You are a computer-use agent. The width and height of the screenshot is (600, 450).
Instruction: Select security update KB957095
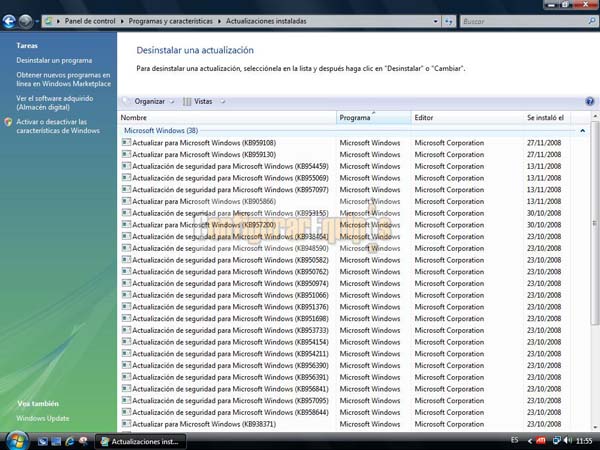(344, 401)
